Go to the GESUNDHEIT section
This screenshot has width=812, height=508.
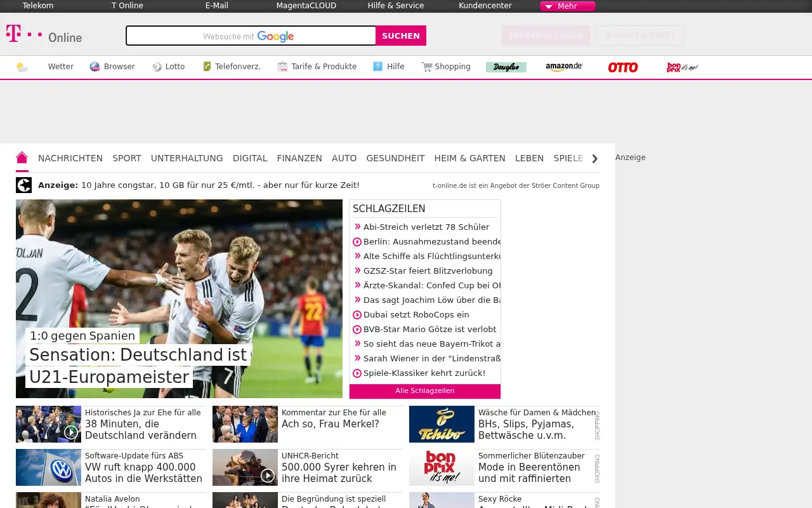[395, 158]
